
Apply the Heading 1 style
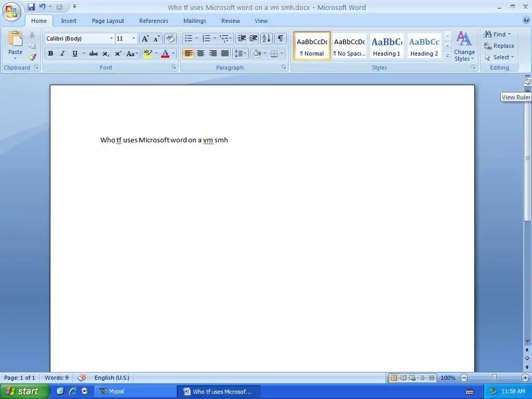tap(387, 46)
